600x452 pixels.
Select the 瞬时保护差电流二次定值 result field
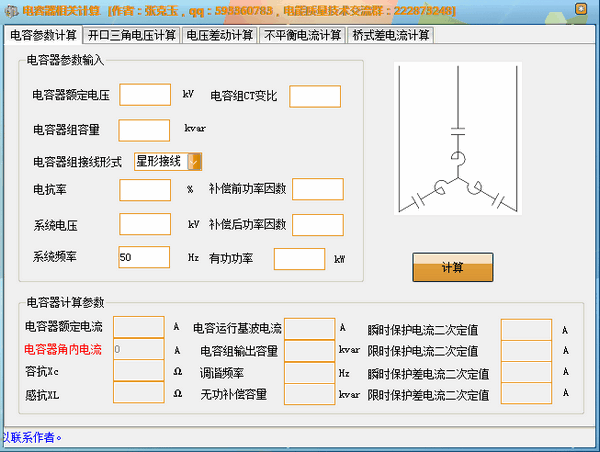coord(527,372)
